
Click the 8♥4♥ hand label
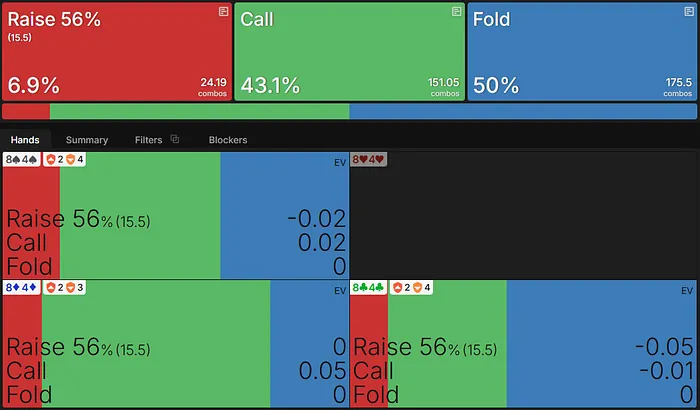pyautogui.click(x=367, y=160)
